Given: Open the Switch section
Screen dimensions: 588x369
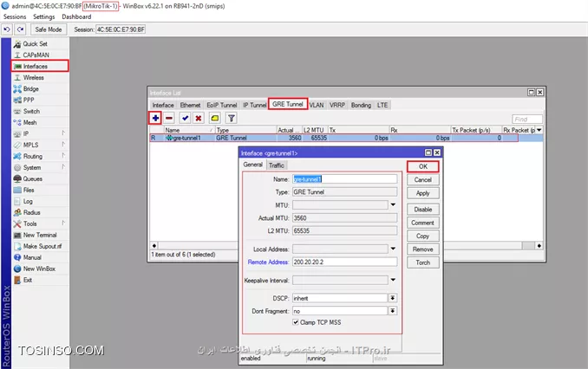Looking at the screenshot, I should 31,111.
